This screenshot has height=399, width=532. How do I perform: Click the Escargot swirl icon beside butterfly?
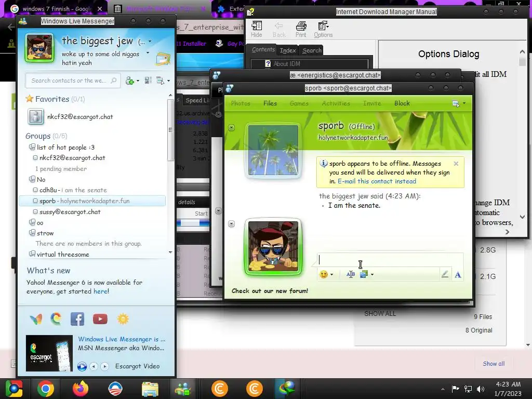pyautogui.click(x=56, y=319)
